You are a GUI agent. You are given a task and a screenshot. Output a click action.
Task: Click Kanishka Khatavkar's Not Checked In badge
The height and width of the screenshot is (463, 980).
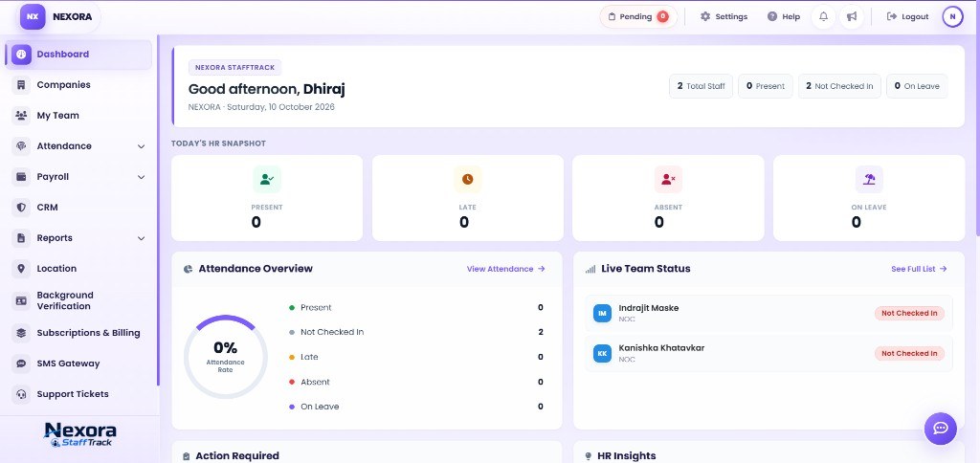point(909,354)
